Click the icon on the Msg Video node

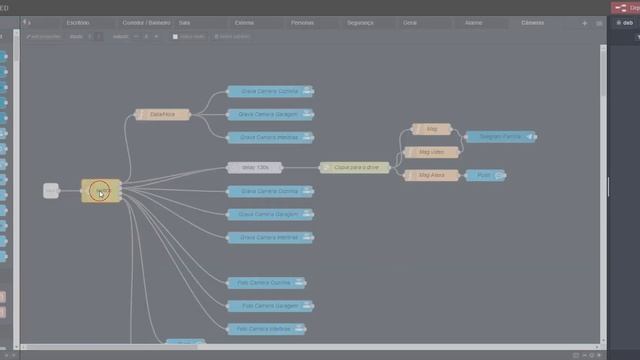pos(409,152)
